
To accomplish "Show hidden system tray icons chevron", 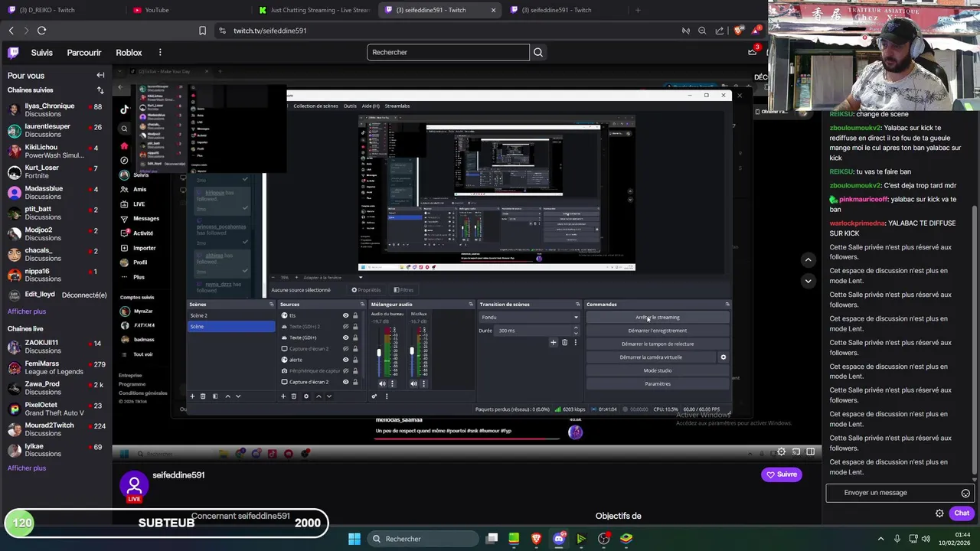I will [880, 539].
